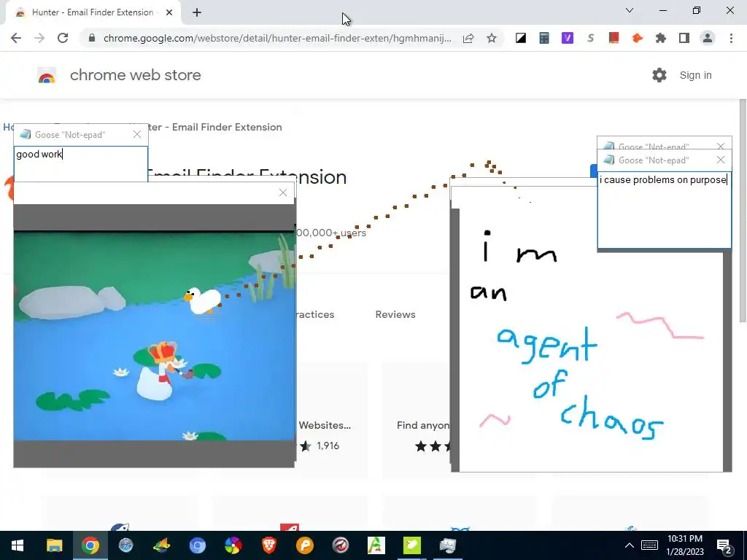Viewport: 747px width, 560px height.
Task: Click the goose pond picture
Action: pyautogui.click(x=154, y=335)
